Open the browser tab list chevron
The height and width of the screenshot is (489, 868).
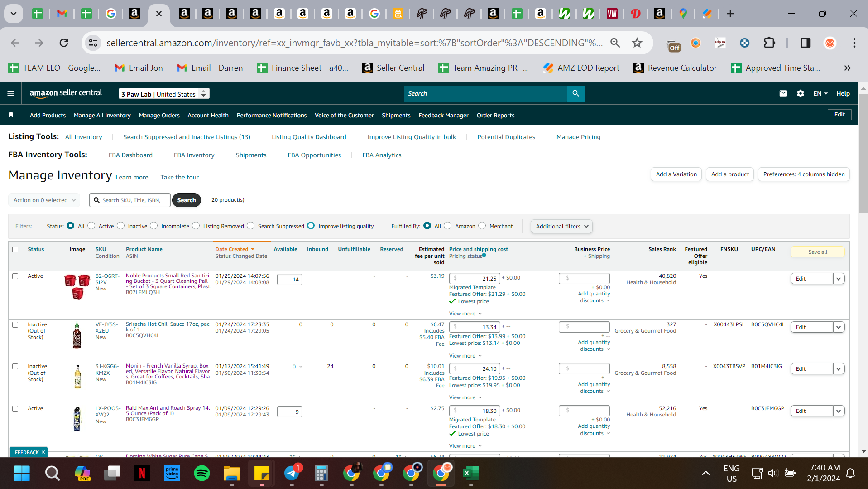point(14,14)
